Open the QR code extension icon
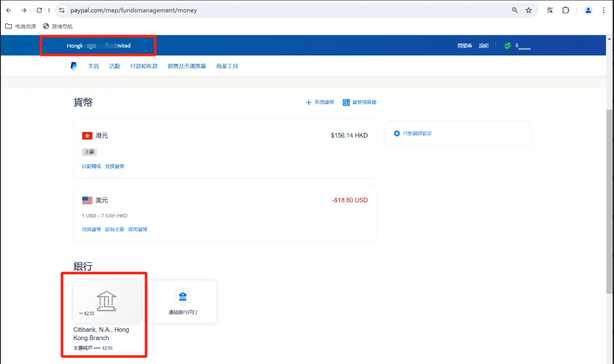The image size is (614, 364). [550, 10]
